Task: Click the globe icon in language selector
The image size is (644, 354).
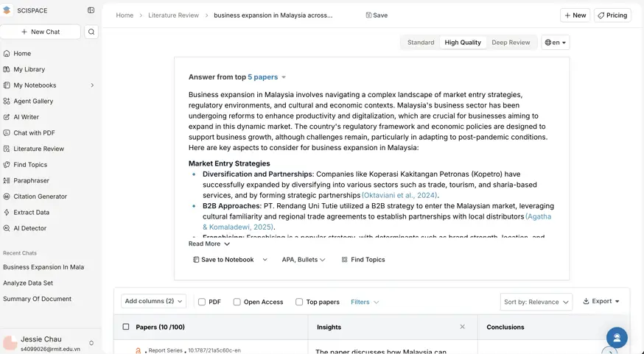Action: tap(548, 42)
